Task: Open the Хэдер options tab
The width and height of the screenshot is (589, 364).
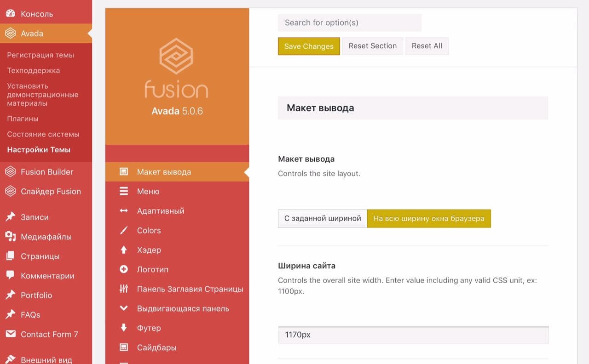Action: tap(177, 250)
